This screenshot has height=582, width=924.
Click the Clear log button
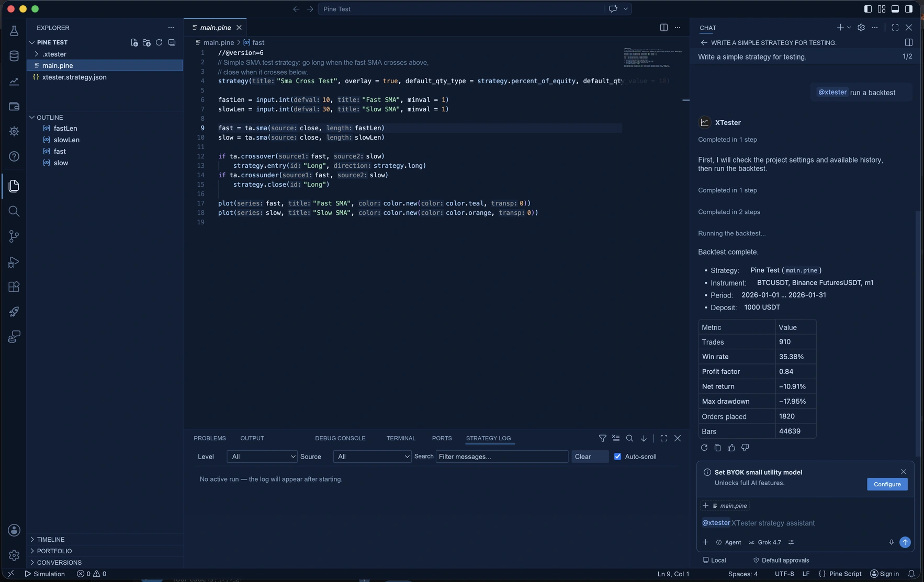coord(590,457)
